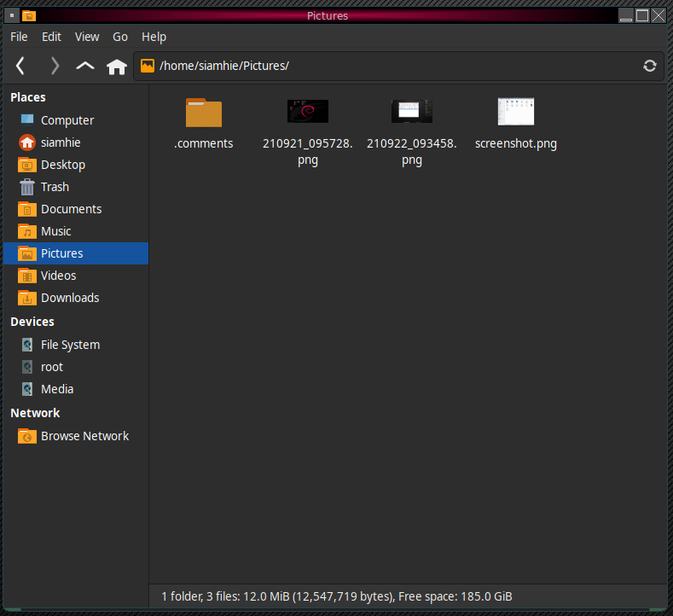This screenshot has width=673, height=616.
Task: Open the Help menu
Action: (154, 37)
